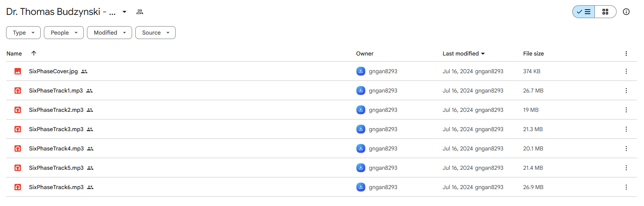Click the 26.7 MB file size value
Image resolution: width=644 pixels, height=206 pixels.
point(533,91)
